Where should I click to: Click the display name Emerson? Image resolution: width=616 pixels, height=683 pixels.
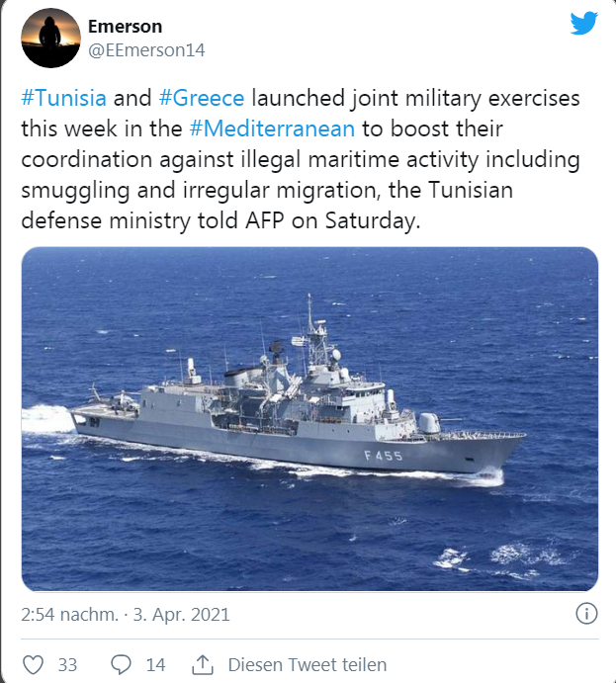point(125,27)
